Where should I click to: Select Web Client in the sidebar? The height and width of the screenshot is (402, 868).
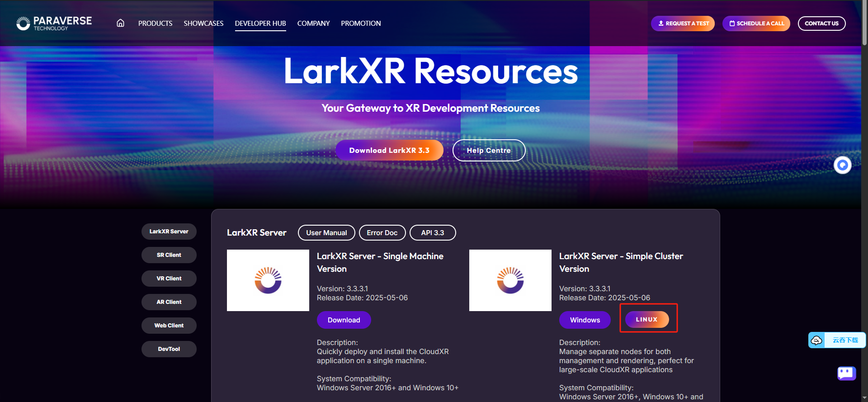pos(169,326)
